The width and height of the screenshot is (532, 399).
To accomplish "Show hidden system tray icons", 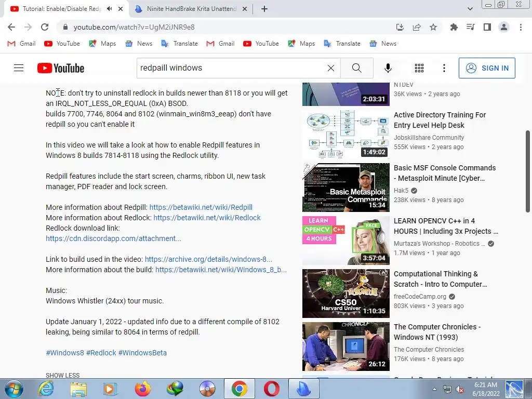I will click(434, 389).
